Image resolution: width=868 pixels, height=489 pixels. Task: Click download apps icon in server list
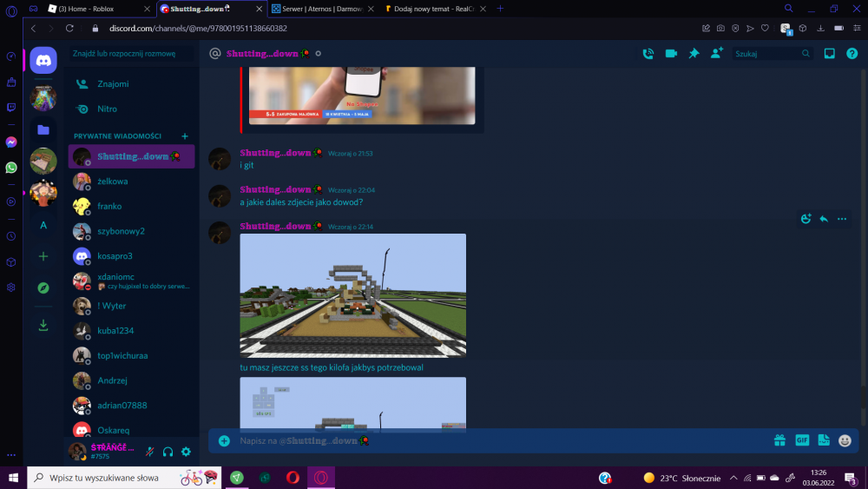pos(43,325)
